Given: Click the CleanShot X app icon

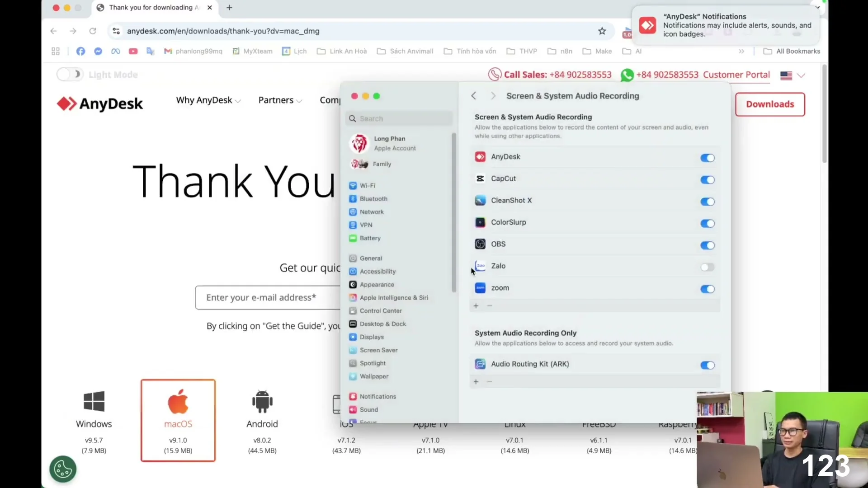Looking at the screenshot, I should (x=480, y=201).
